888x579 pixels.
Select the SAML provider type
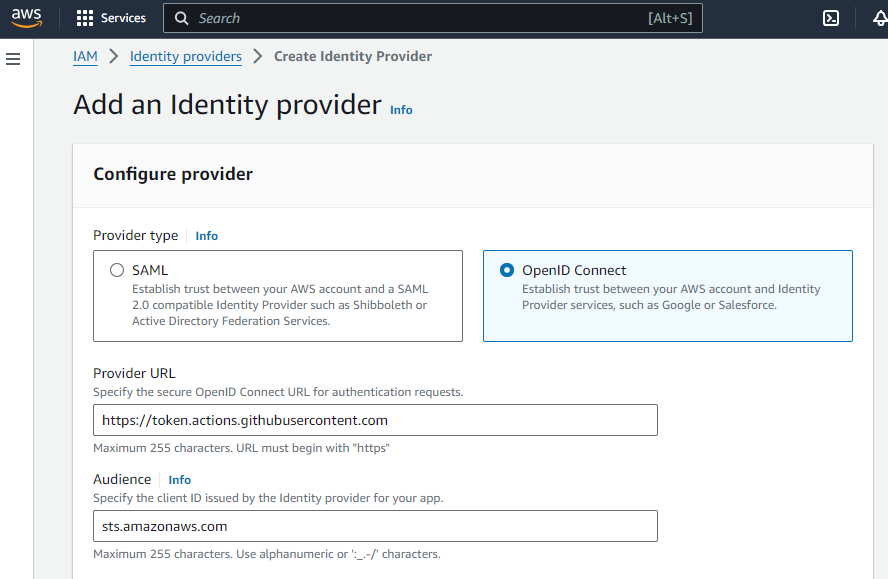pos(117,270)
